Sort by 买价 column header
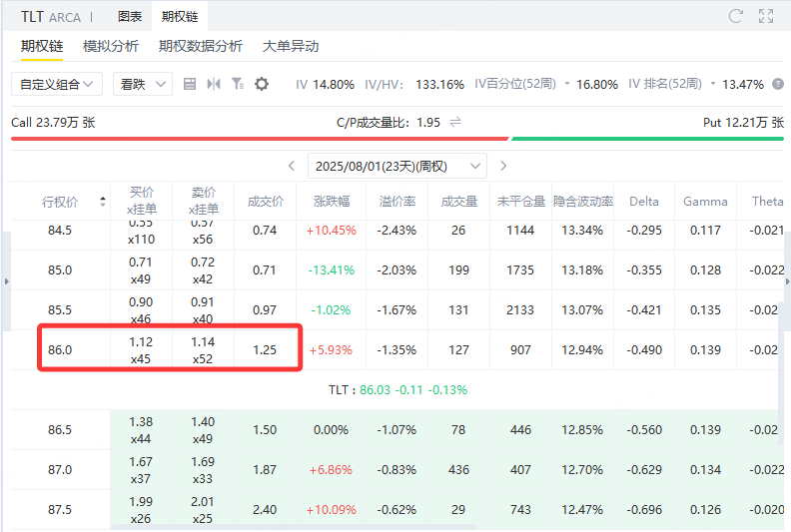The image size is (791, 532). (141, 201)
